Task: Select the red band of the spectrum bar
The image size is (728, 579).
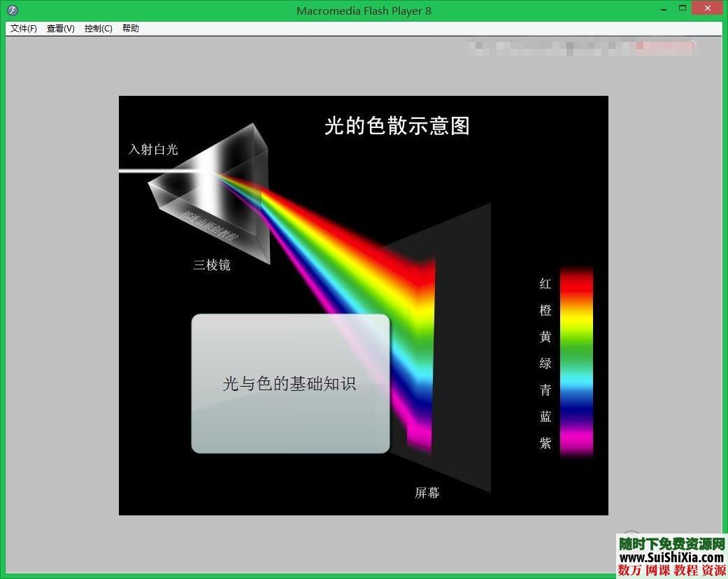Action: point(576,280)
